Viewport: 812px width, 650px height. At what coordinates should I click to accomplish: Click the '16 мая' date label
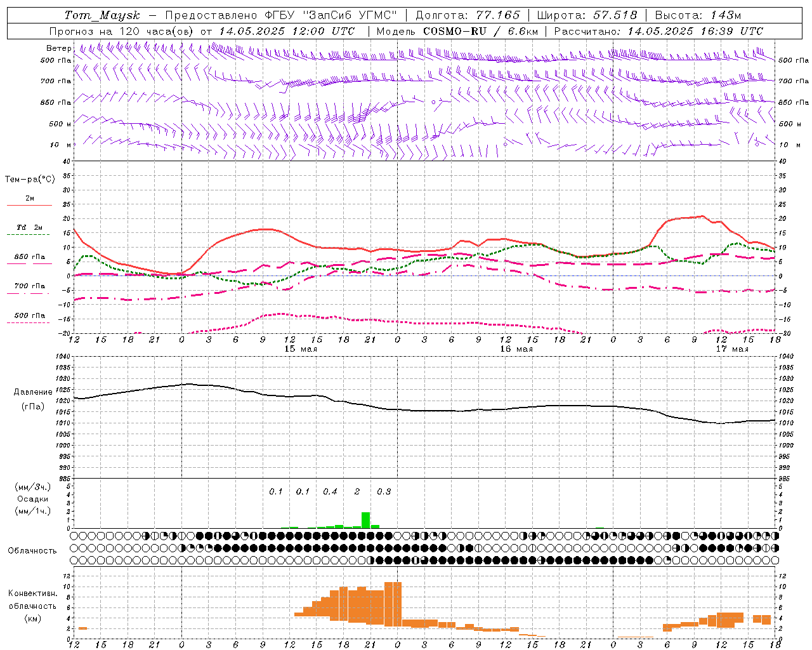tap(516, 349)
